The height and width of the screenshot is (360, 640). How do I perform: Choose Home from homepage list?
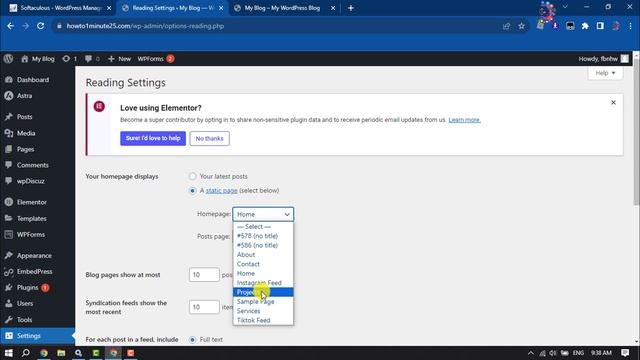coord(263,273)
